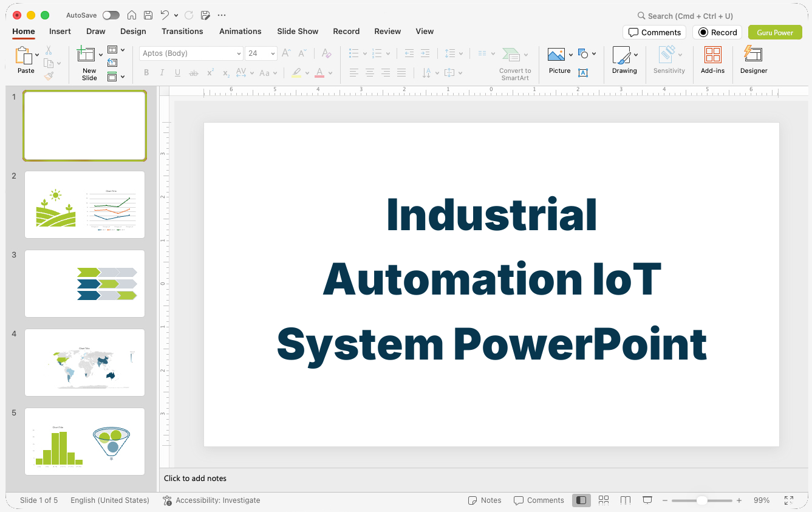Click the Home icon in title bar
The image size is (812, 512).
click(132, 15)
